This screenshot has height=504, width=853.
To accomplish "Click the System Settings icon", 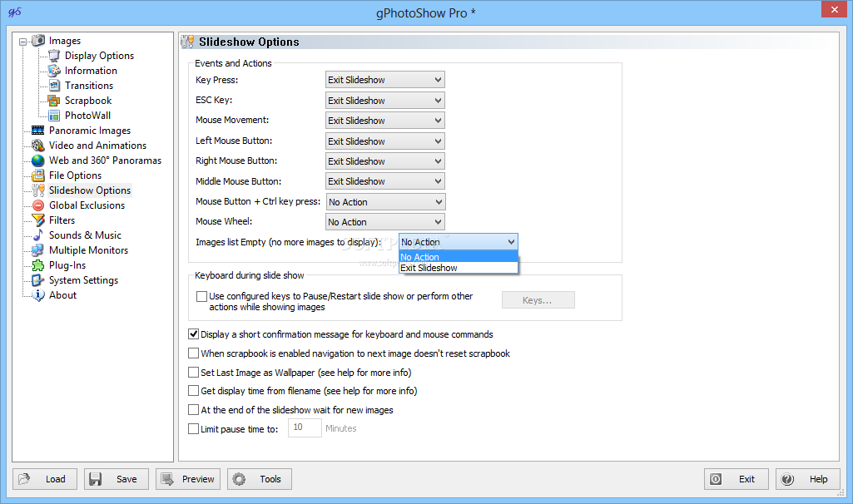I will (x=38, y=280).
